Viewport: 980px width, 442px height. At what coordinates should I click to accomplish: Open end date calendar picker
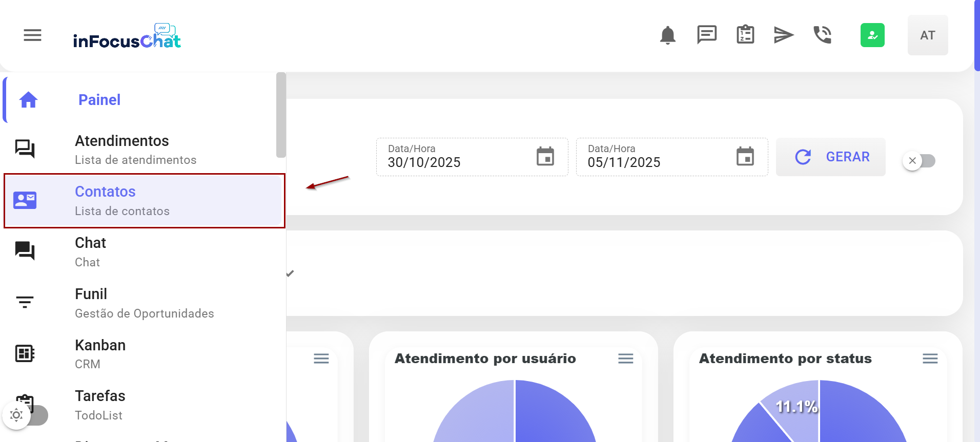tap(745, 156)
